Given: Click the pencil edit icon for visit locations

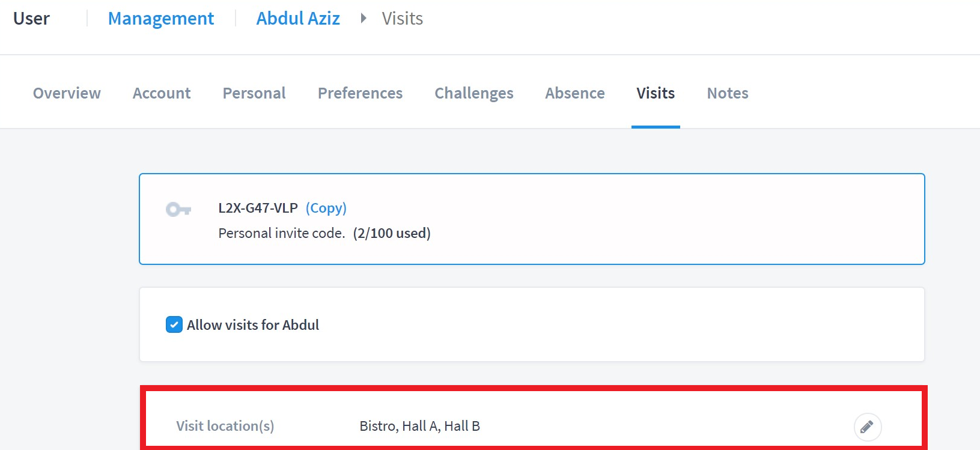Looking at the screenshot, I should point(867,427).
